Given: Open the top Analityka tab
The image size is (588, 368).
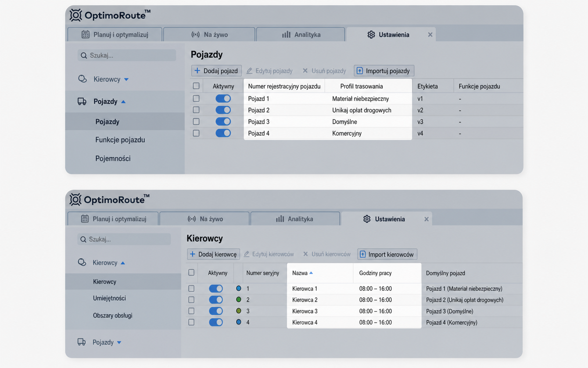Looking at the screenshot, I should click(301, 35).
